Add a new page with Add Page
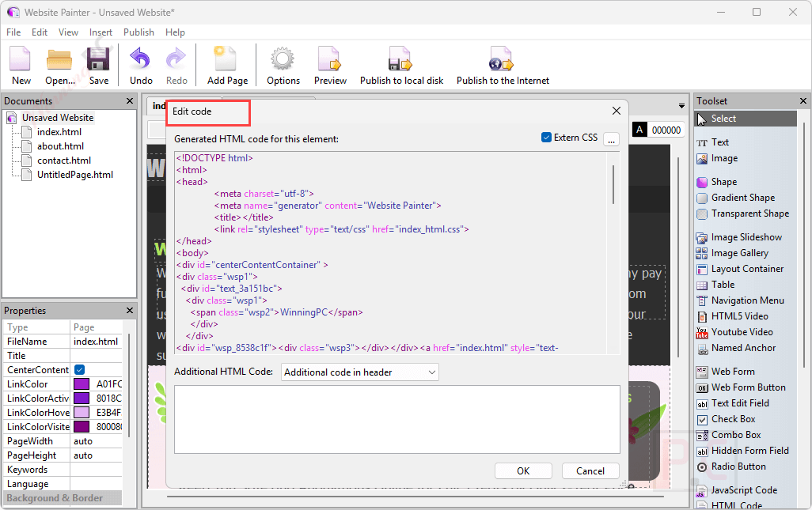 pos(227,65)
